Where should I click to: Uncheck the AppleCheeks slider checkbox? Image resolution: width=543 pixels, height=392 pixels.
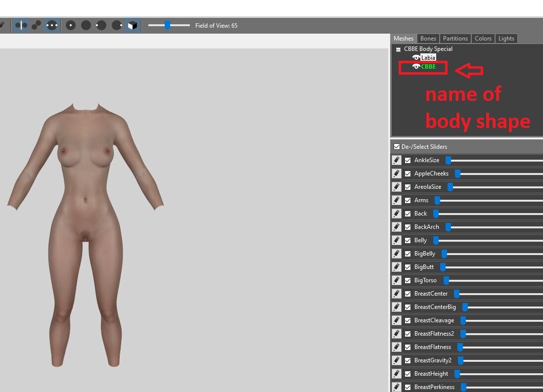tap(407, 174)
